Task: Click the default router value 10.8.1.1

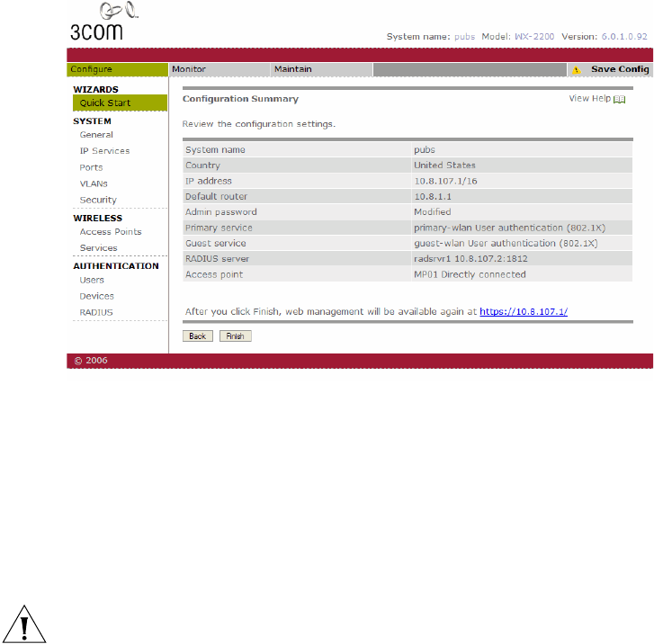Action: (433, 196)
